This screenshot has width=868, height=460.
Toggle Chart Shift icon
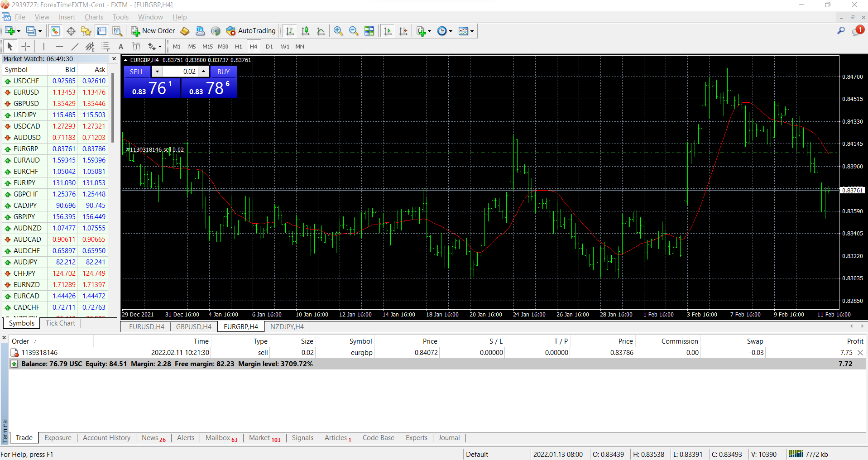[403, 31]
